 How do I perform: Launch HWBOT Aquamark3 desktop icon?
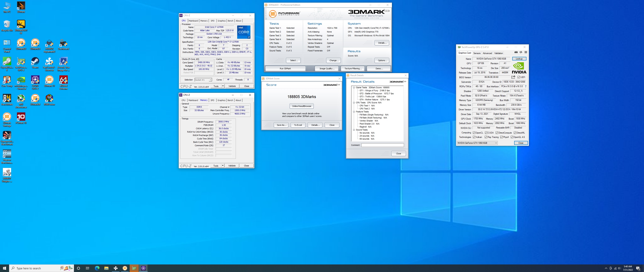[x=49, y=46]
